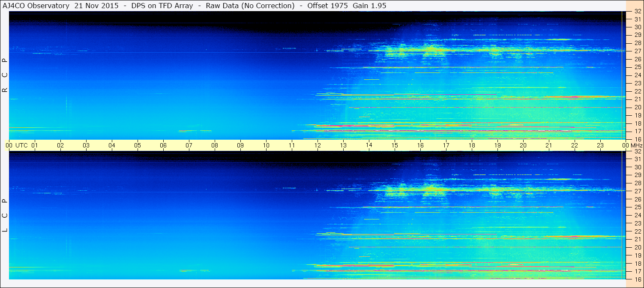Select the 10 hour mark on time axis

(x=266, y=145)
